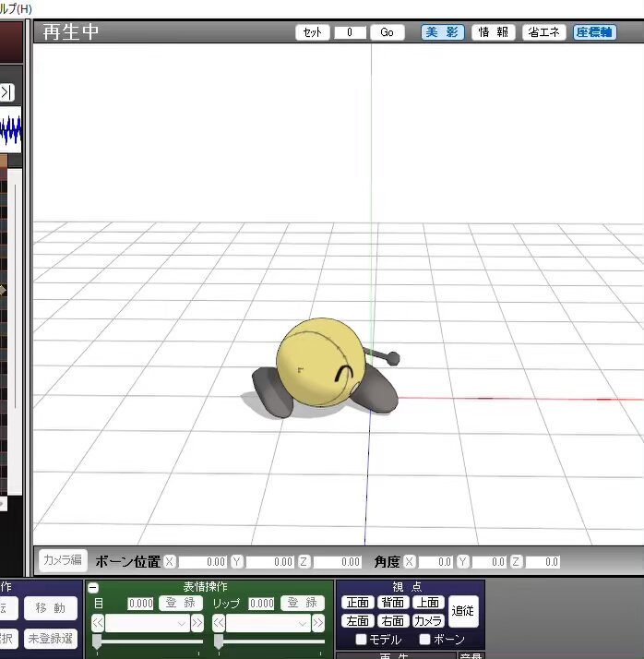
Task: Select next リップ morph with the >> arrow
Action: (x=318, y=623)
